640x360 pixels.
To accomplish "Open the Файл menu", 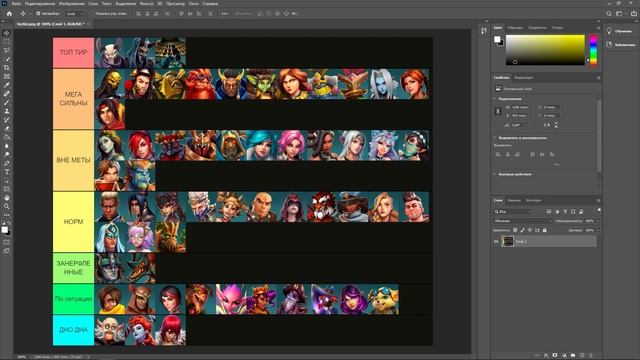I will [16, 4].
